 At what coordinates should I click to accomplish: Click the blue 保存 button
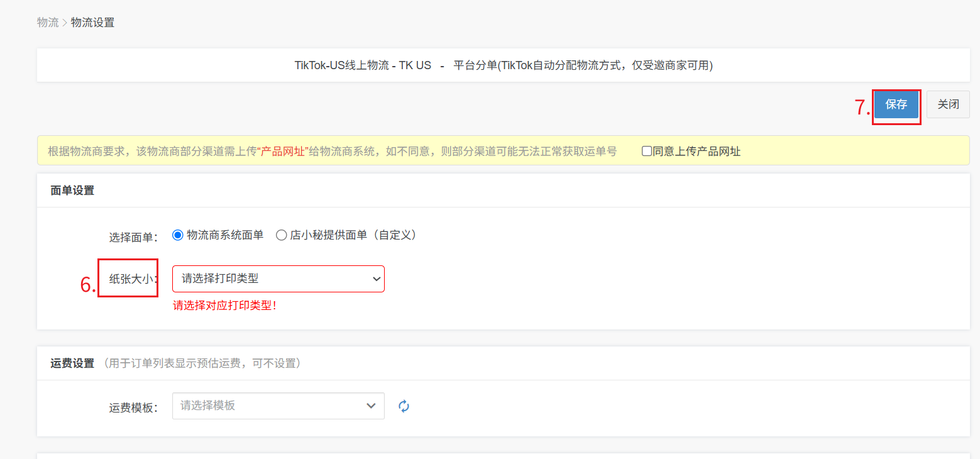point(896,105)
